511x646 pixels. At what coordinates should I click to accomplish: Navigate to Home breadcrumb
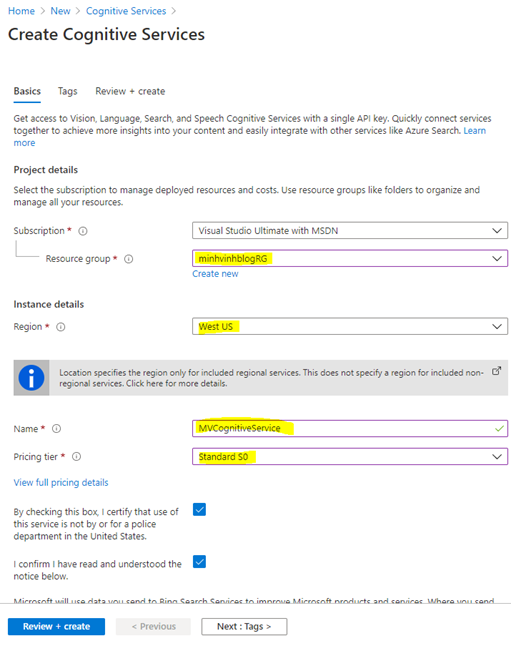(21, 11)
